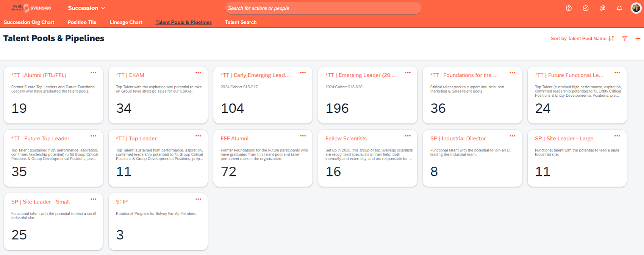Open SP | Industrial Director pool link

click(x=458, y=138)
